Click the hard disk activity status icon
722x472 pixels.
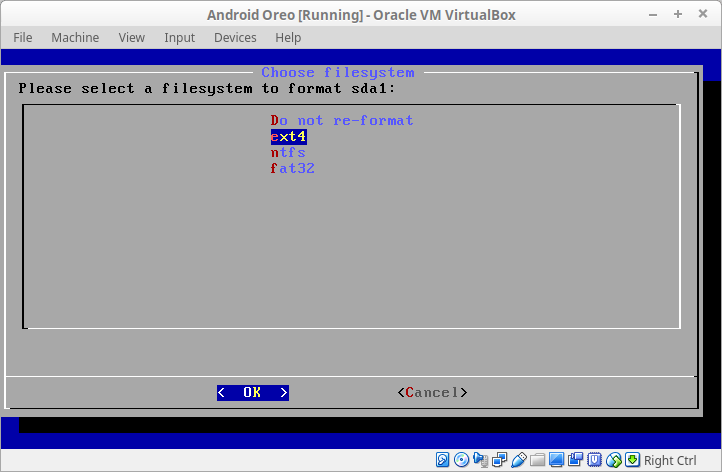click(443, 460)
